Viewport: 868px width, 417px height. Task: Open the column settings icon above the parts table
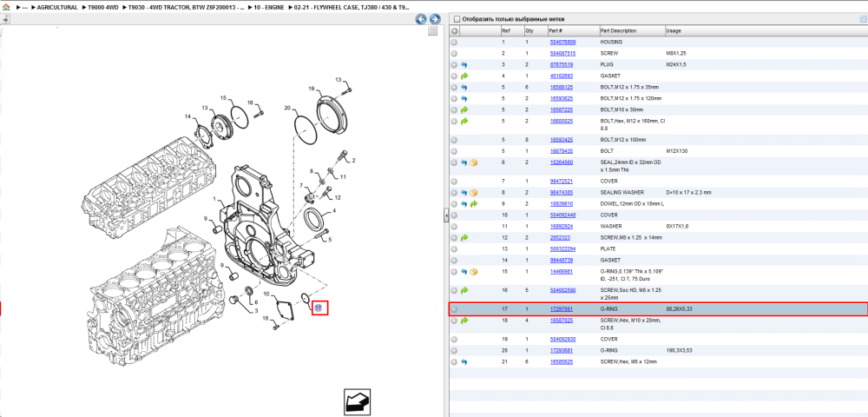click(863, 19)
